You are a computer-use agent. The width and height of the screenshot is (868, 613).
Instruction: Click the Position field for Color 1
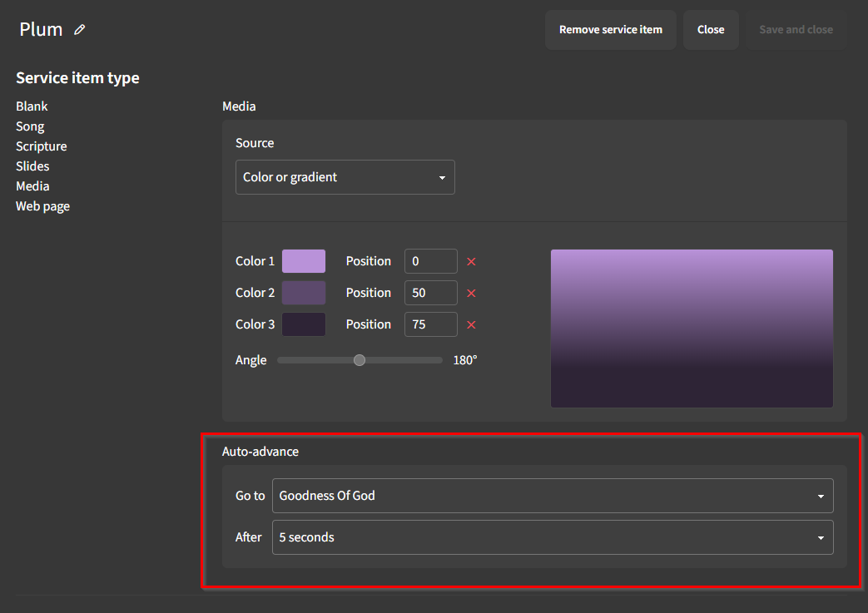coord(430,260)
